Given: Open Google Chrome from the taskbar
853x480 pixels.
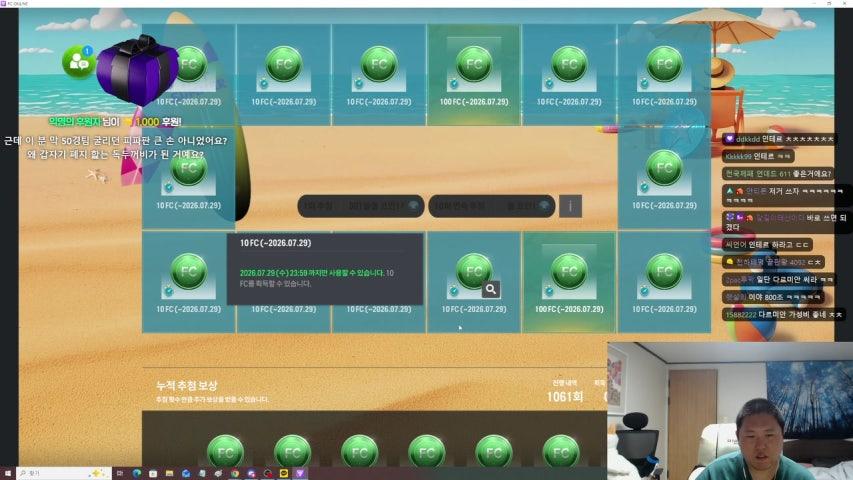Looking at the screenshot, I should click(234, 473).
